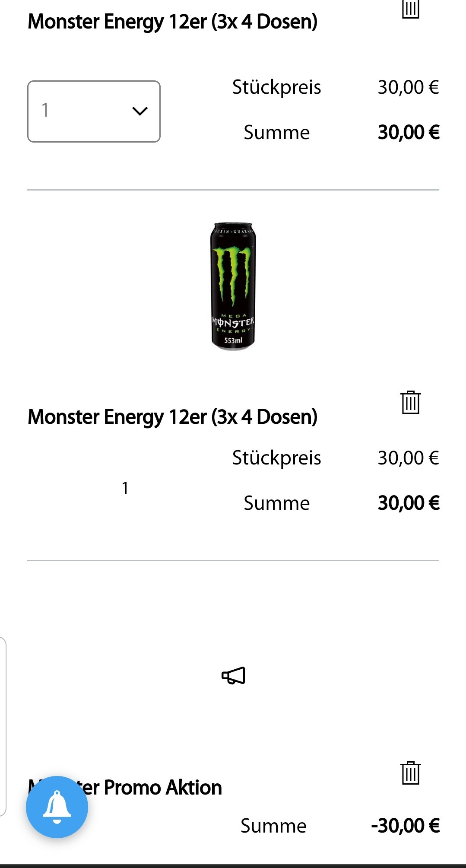Click quantity 1 of the second item
The height and width of the screenshot is (868, 466).
pos(125,488)
